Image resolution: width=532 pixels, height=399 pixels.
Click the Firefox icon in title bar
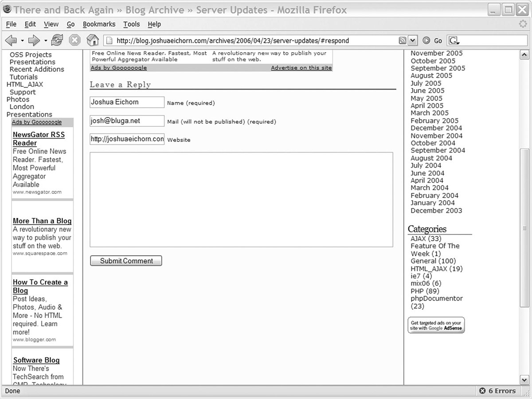[7, 9]
